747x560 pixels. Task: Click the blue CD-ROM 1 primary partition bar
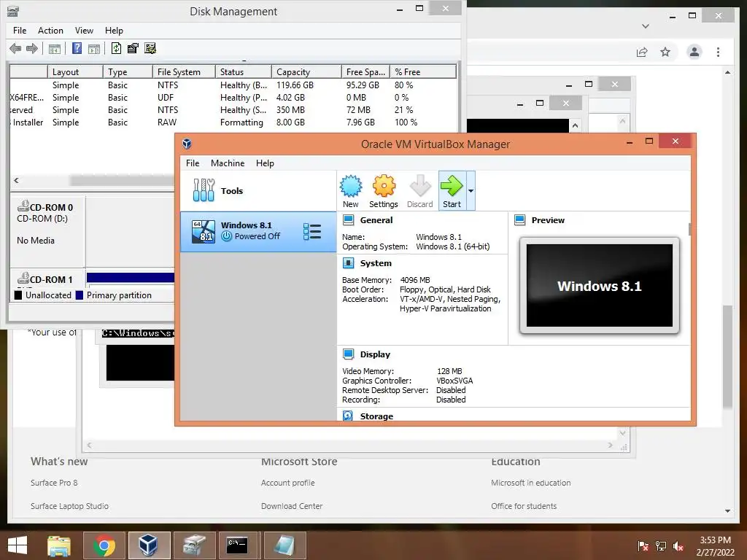click(x=131, y=278)
